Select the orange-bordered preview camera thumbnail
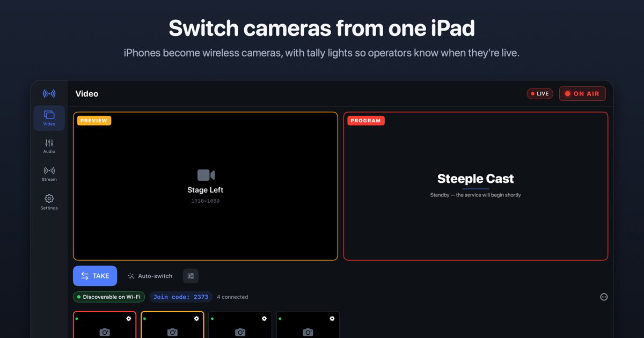Viewport: 644px width, 338px height. (x=172, y=325)
